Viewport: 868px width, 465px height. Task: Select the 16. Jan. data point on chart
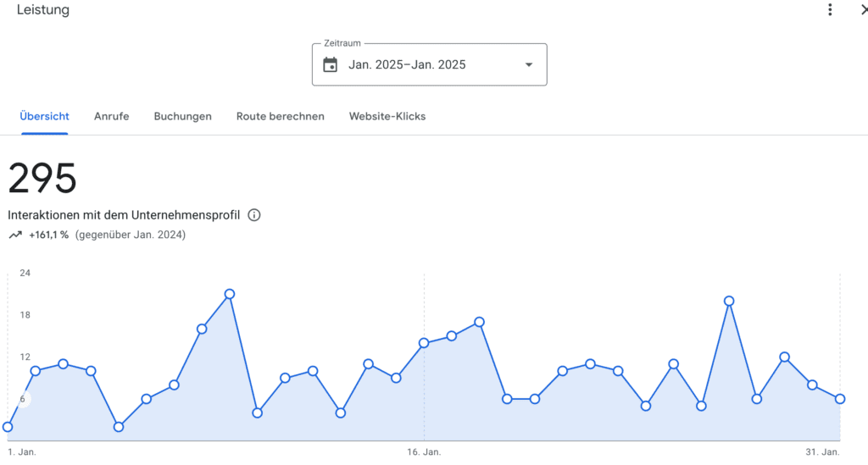pos(424,343)
